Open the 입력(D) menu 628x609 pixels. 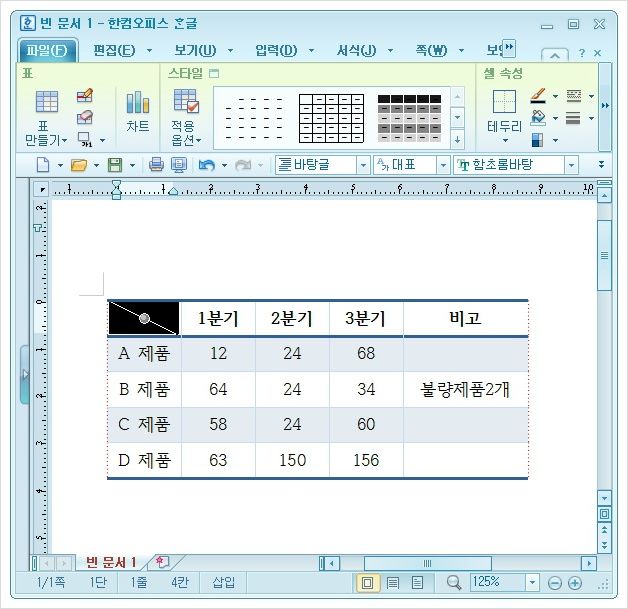[x=276, y=50]
